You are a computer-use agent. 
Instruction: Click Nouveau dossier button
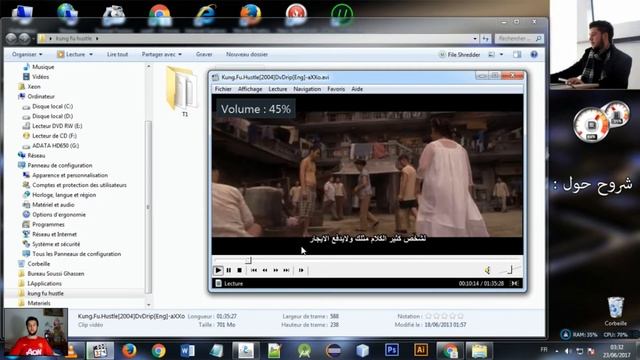pos(247,54)
